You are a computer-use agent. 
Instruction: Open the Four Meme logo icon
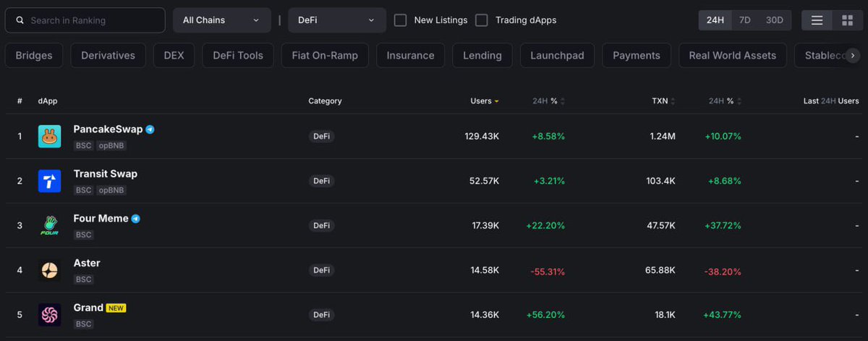(x=49, y=226)
